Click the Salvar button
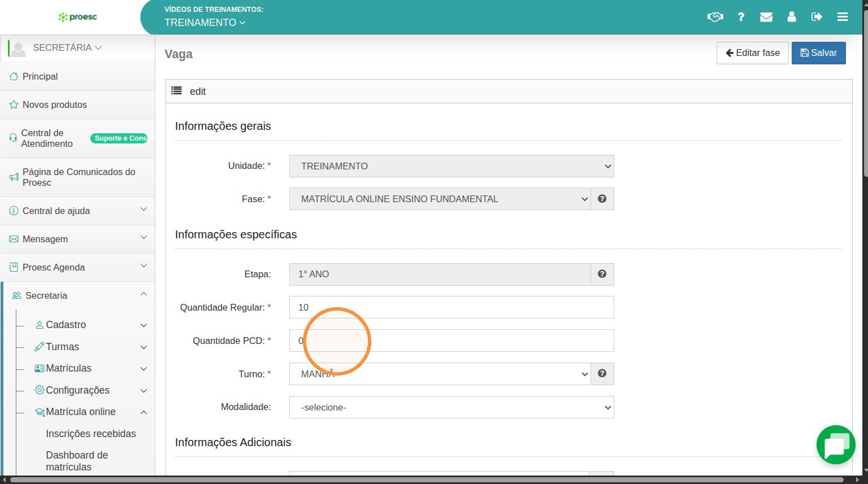This screenshot has height=484, width=868. coord(819,53)
